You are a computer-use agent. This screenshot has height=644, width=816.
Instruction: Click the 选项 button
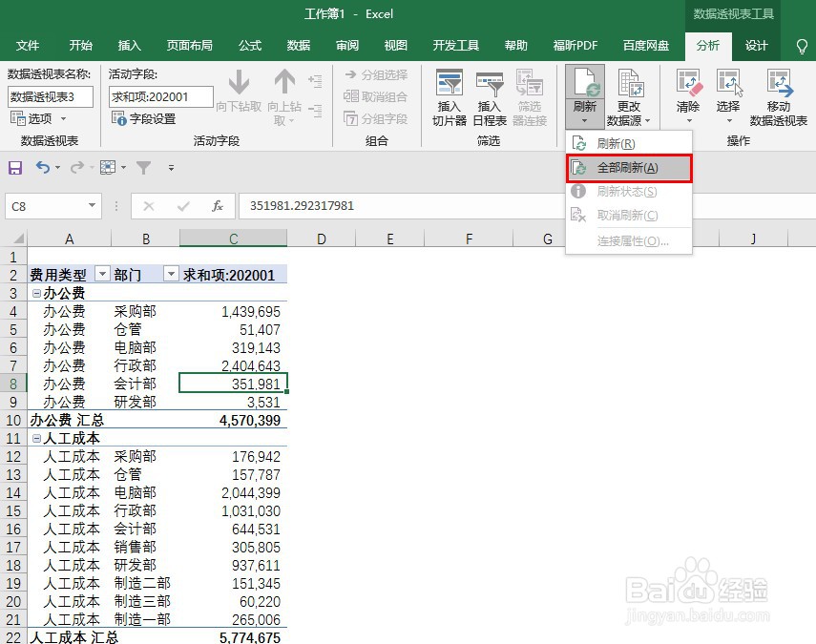pyautogui.click(x=33, y=117)
